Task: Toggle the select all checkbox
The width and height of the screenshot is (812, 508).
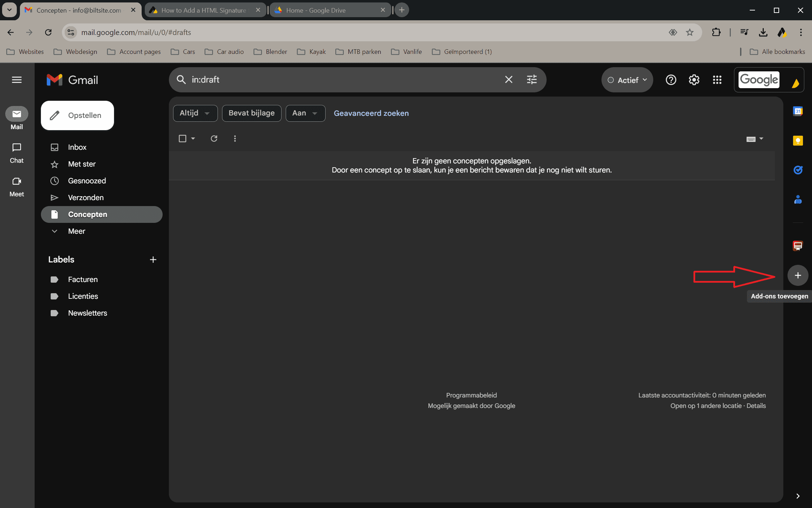Action: click(x=182, y=138)
